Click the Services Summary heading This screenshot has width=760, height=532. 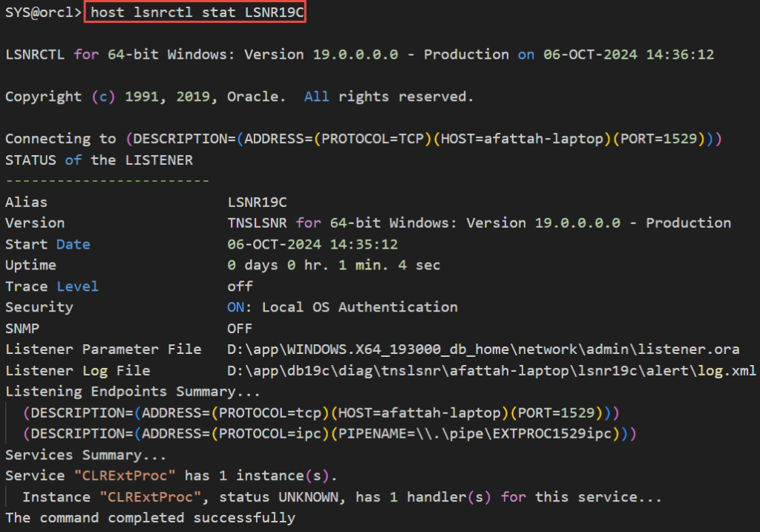click(85, 455)
